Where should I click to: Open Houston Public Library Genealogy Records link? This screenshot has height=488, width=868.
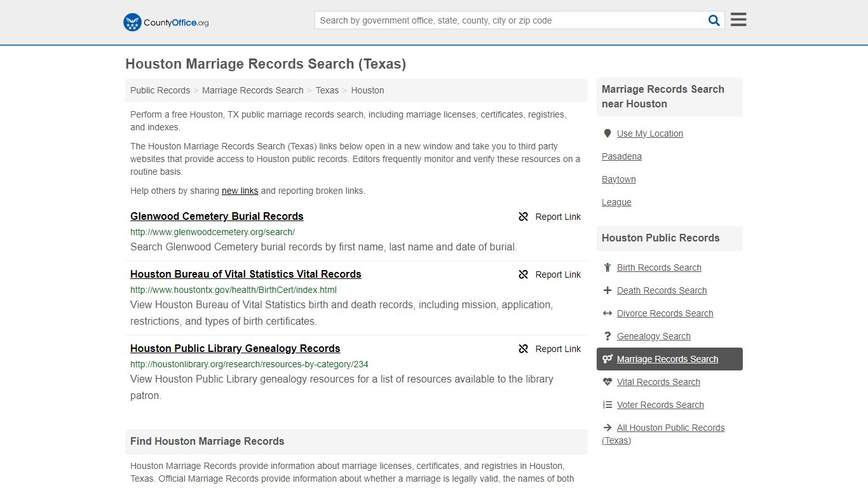coord(235,348)
